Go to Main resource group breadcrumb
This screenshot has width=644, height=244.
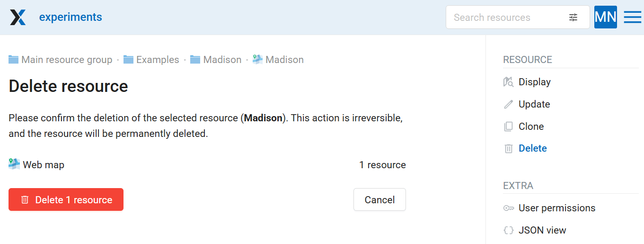61,60
